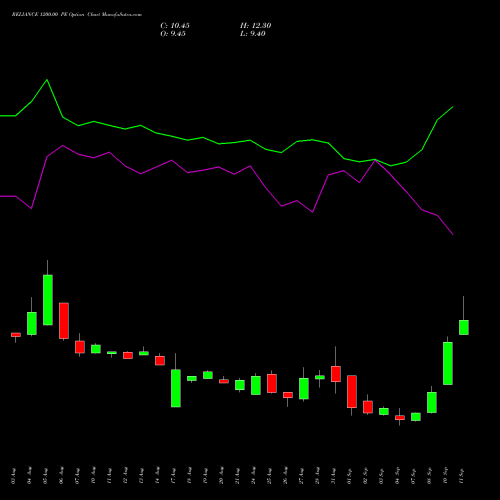Viewport: 500px width, 500px height.
Task: Click the green indicator line peak
Action: pyautogui.click(x=47, y=80)
